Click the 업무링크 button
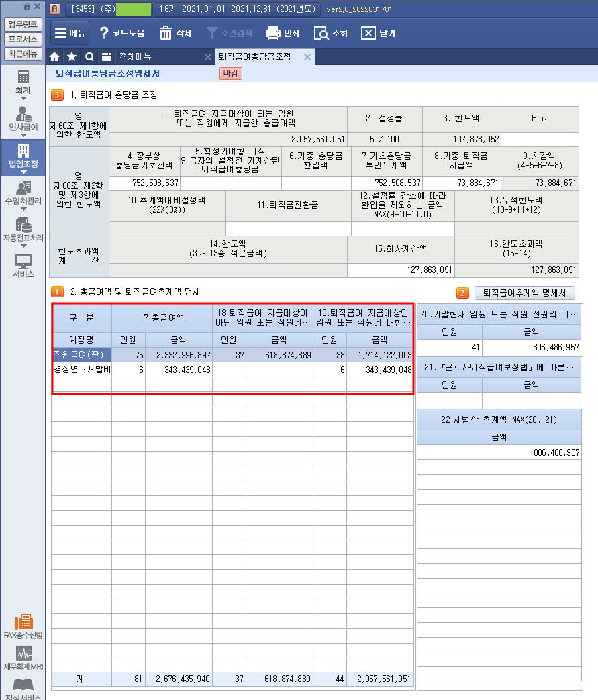This screenshot has width=598, height=700. pos(23,24)
